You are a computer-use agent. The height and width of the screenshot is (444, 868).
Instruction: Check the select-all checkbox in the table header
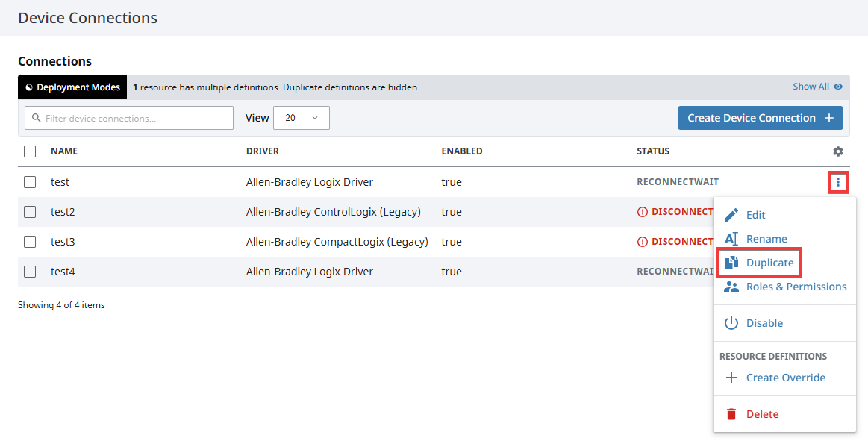pyautogui.click(x=30, y=151)
